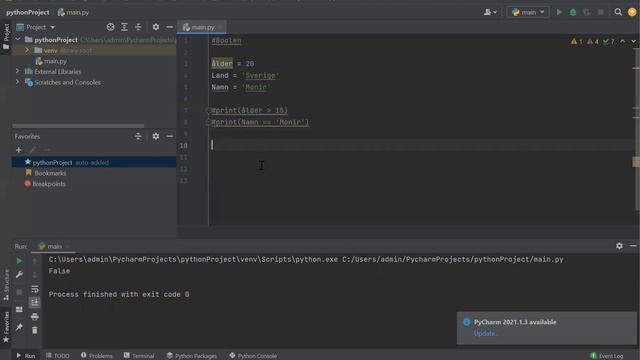Expand External Libraries node
Image resolution: width=640 pixels, height=360 pixels.
coord(17,71)
